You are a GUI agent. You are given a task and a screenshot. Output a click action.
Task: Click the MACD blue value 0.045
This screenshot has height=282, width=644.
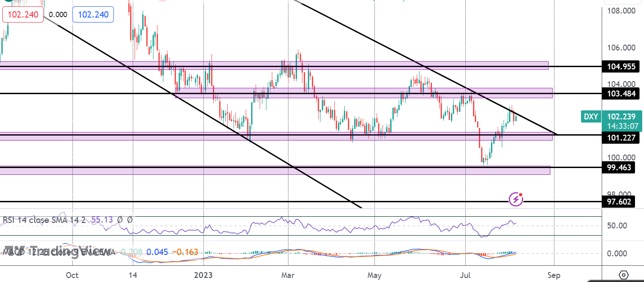[157, 252]
